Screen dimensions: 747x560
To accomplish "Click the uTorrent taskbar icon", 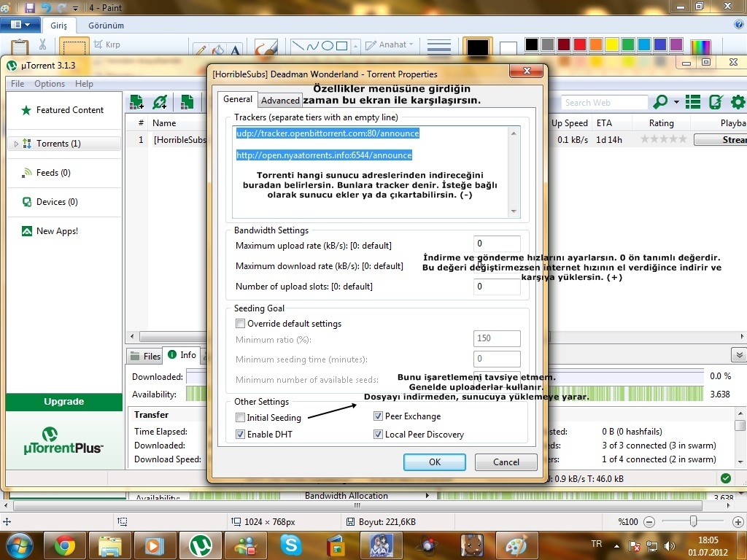I will [x=201, y=545].
